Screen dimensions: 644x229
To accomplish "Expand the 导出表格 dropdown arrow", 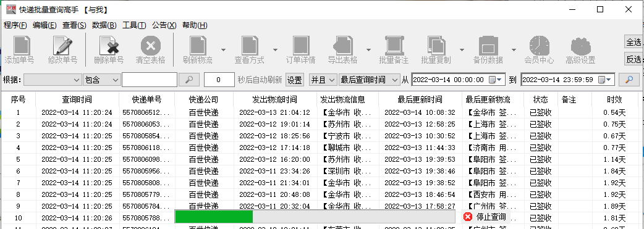I will click(x=368, y=50).
